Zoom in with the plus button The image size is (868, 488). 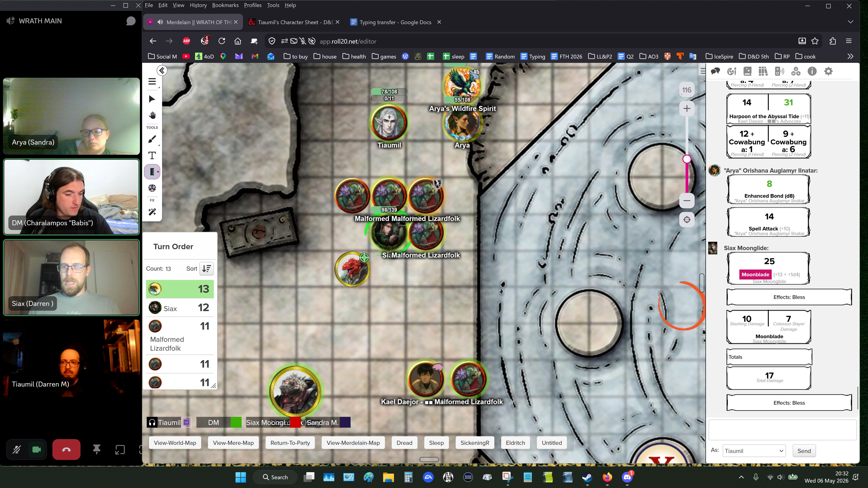click(687, 108)
